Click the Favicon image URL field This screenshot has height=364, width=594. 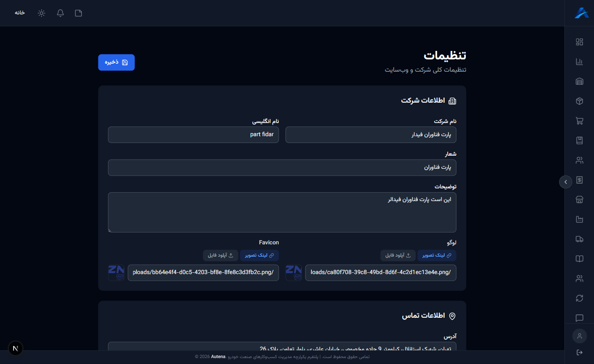(203, 273)
